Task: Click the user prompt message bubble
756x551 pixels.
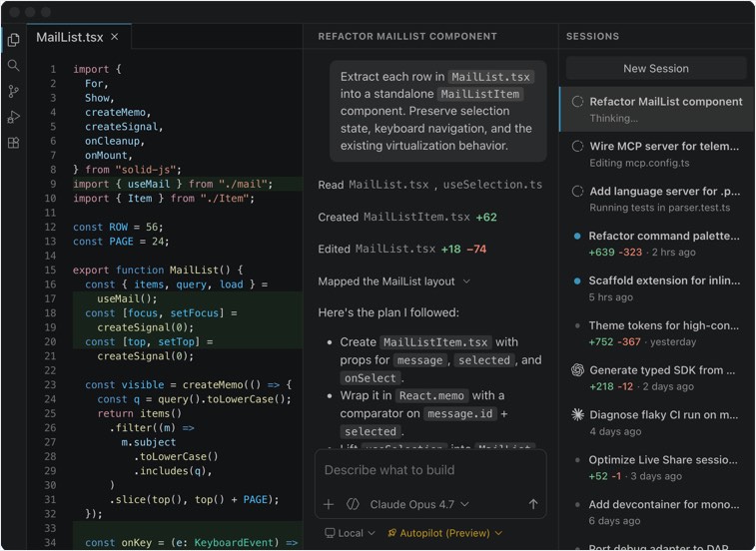Action: pyautogui.click(x=437, y=111)
